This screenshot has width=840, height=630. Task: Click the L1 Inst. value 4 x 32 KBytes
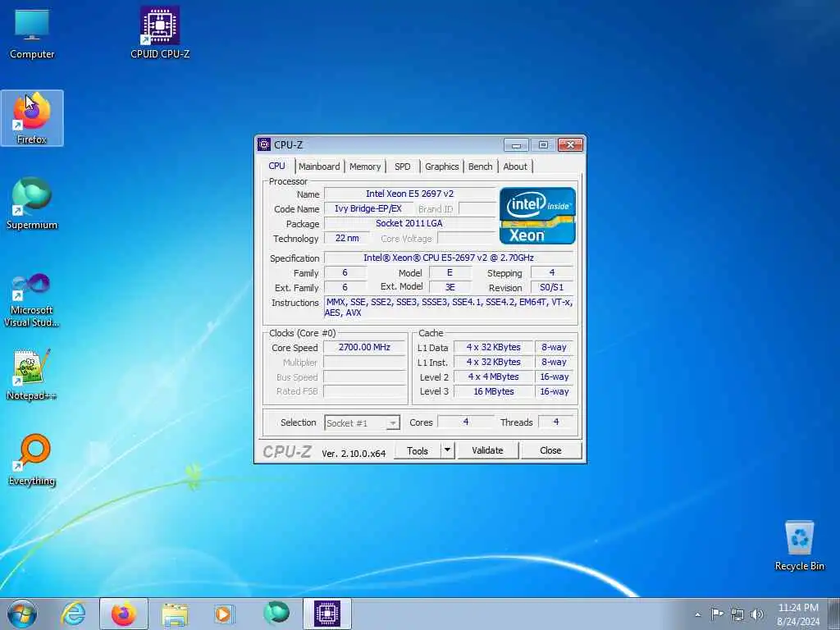coord(493,362)
